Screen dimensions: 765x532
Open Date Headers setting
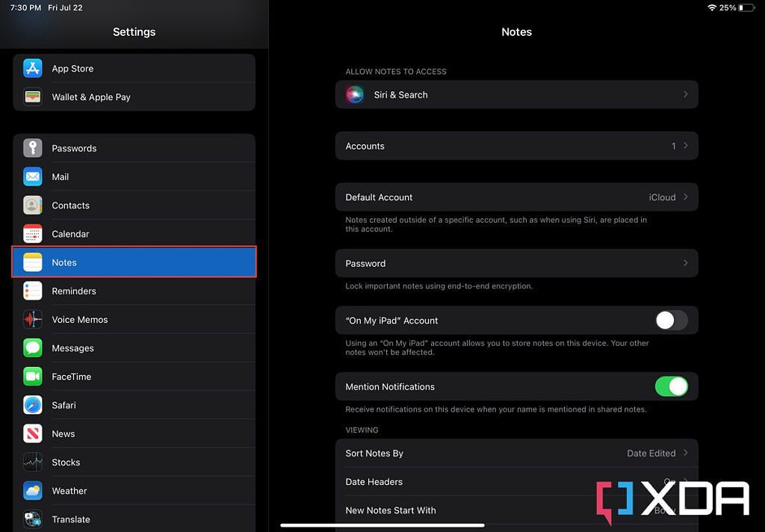[x=517, y=482]
